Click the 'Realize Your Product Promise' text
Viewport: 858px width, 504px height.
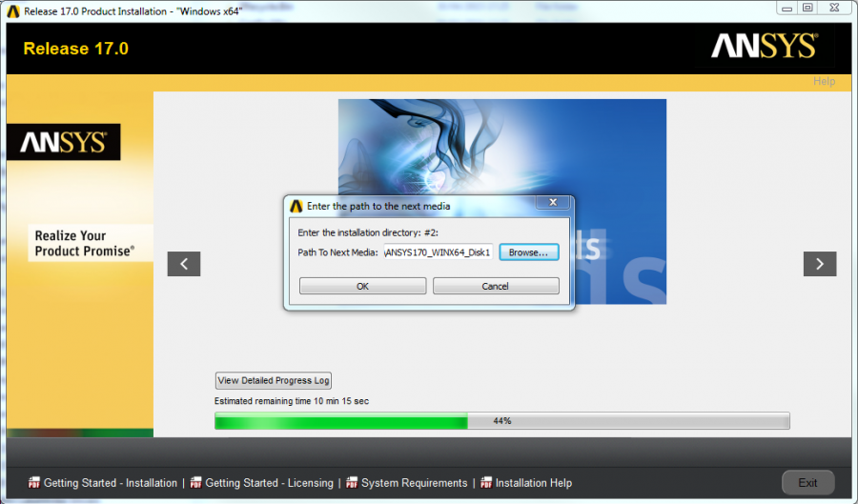tap(84, 243)
